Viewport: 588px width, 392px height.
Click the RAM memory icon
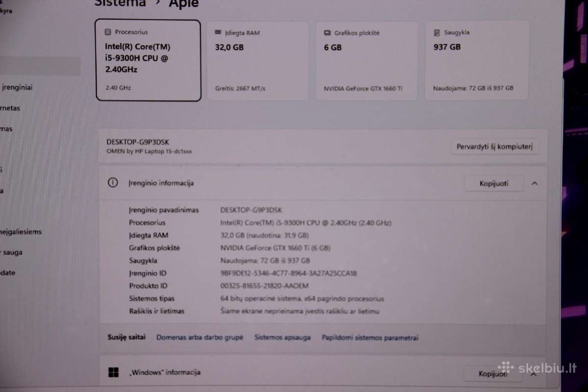click(x=218, y=33)
